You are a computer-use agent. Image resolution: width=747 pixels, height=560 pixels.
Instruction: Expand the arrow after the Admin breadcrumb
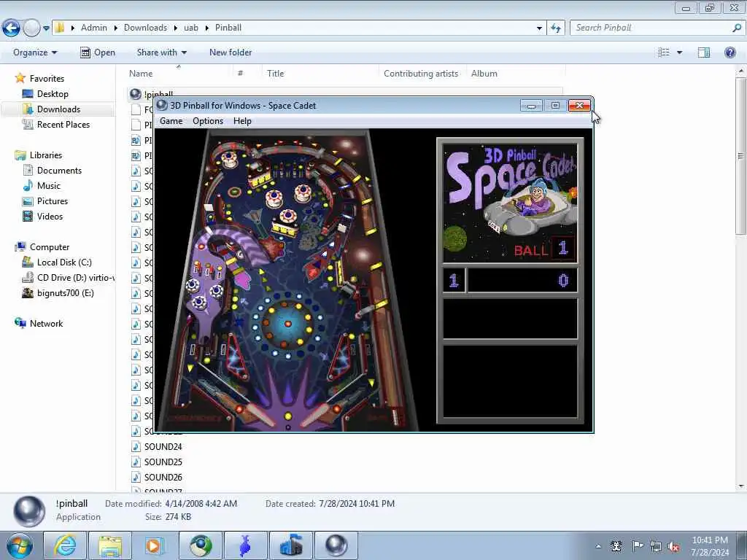(x=116, y=28)
